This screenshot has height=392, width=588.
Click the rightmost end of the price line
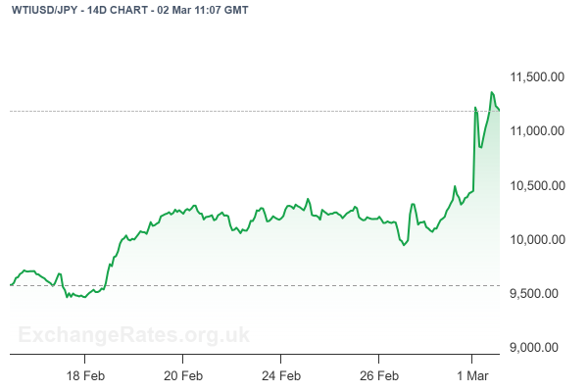(x=500, y=110)
